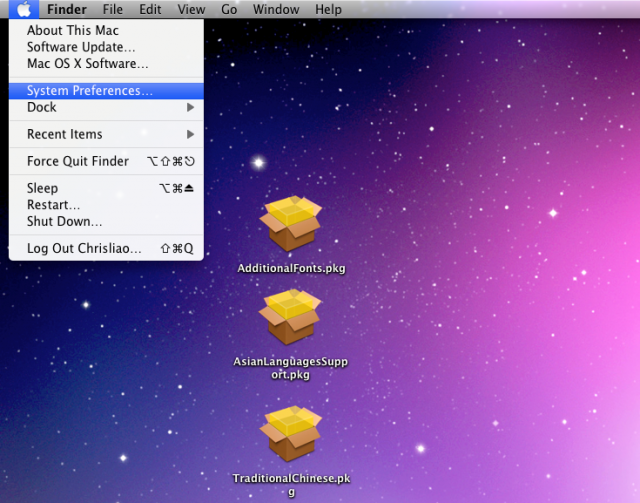The width and height of the screenshot is (640, 503).
Task: Open the Finder menu in menu bar
Action: coord(67,9)
